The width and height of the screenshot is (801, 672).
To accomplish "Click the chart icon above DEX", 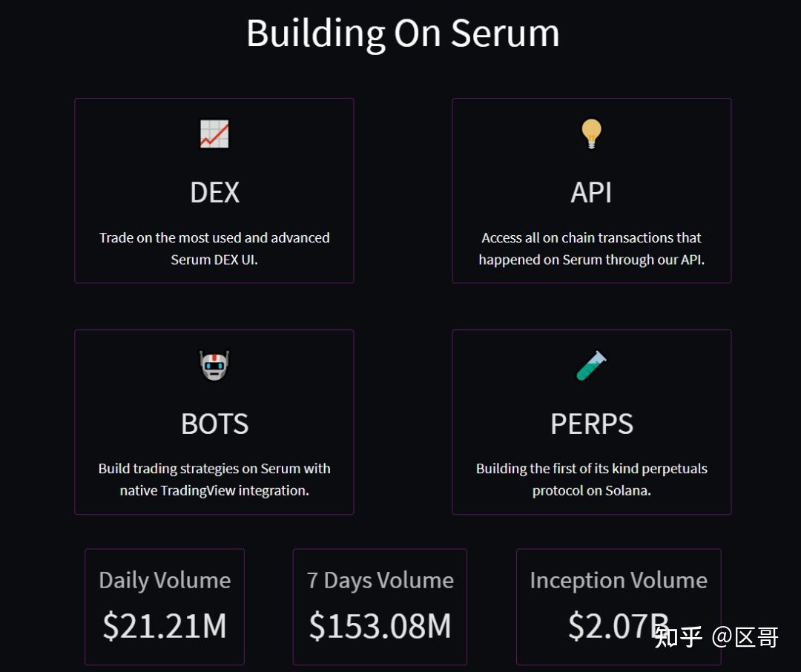I will (x=214, y=134).
